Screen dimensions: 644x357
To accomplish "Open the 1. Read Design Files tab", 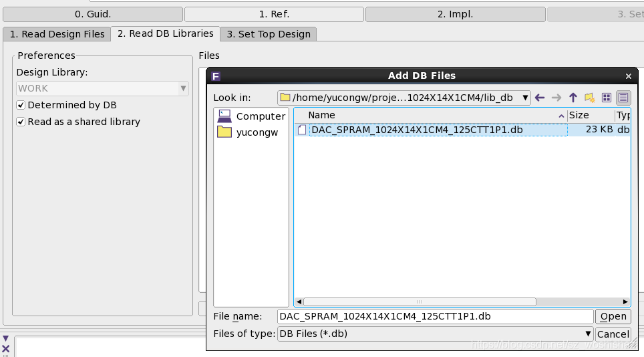I will (57, 34).
